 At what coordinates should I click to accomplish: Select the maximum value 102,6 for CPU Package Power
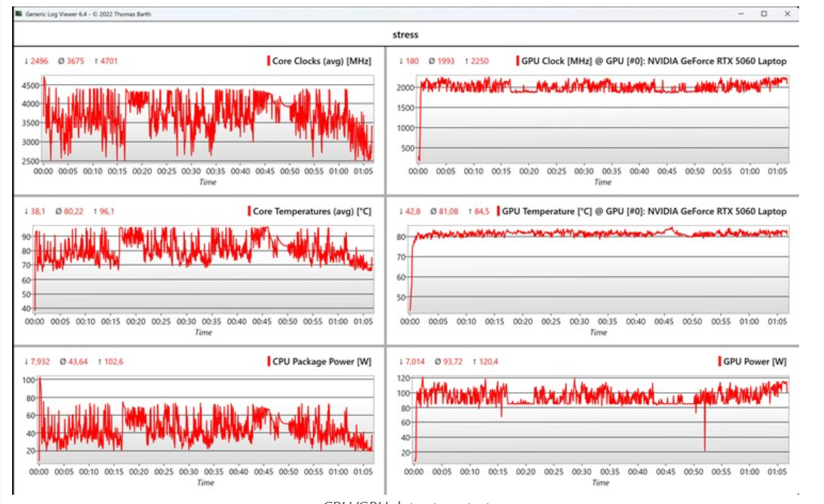click(114, 362)
